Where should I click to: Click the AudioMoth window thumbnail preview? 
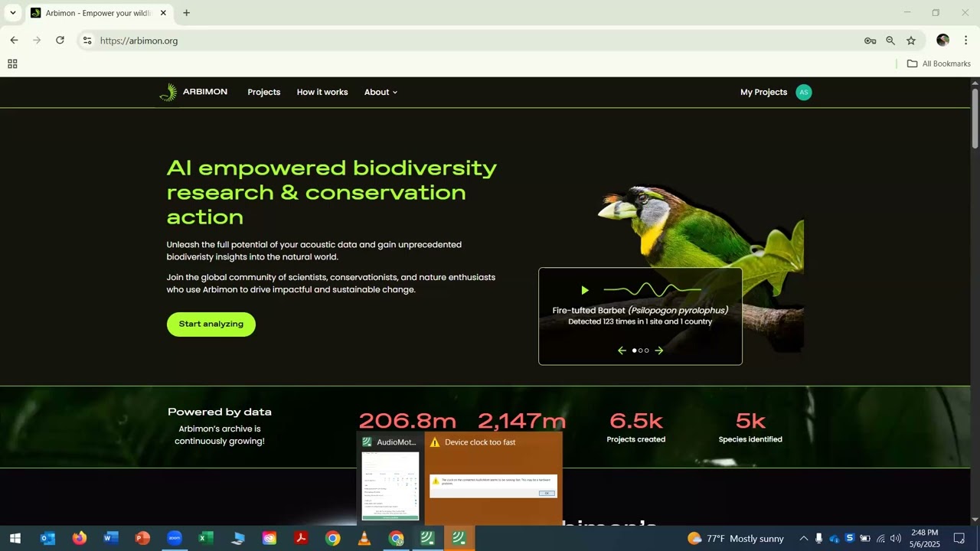coord(390,485)
